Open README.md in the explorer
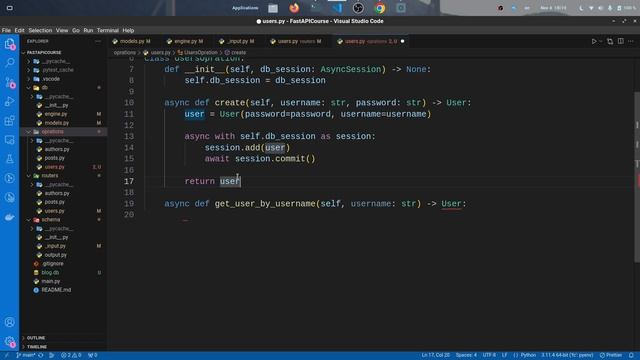 point(56,290)
